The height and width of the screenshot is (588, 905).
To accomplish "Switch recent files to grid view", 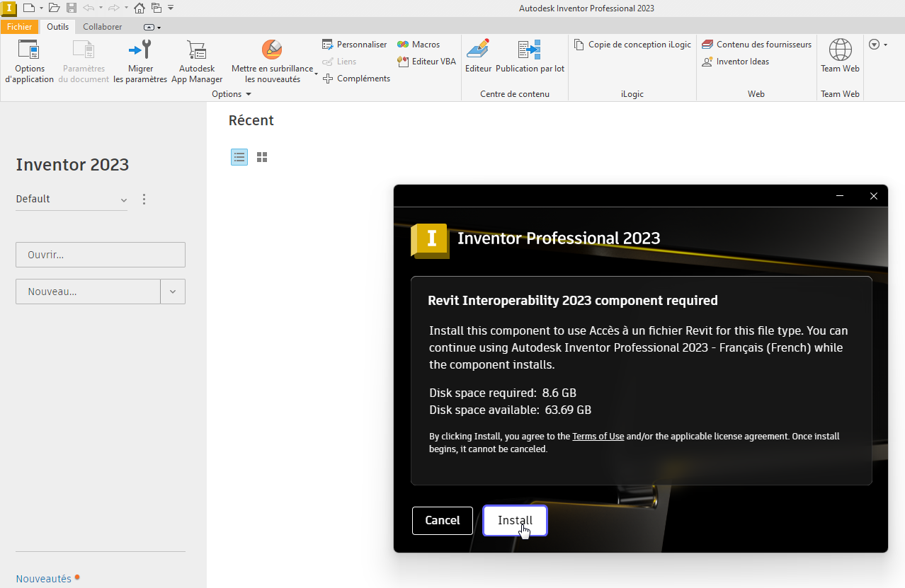I will coord(262,157).
